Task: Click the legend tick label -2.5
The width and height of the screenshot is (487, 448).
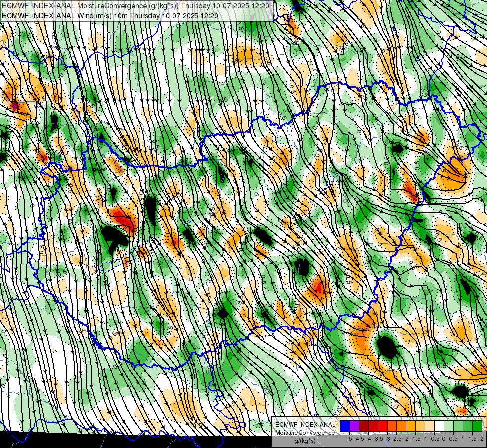Action: [x=396, y=439]
